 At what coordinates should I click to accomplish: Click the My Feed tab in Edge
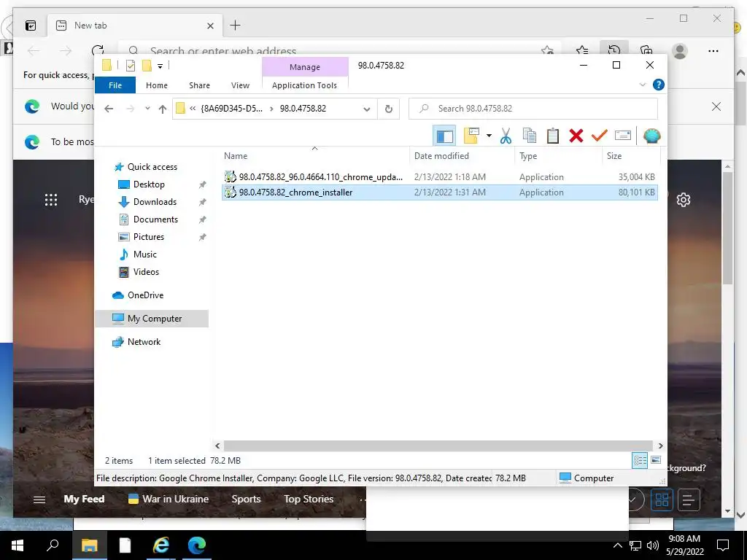(x=85, y=499)
